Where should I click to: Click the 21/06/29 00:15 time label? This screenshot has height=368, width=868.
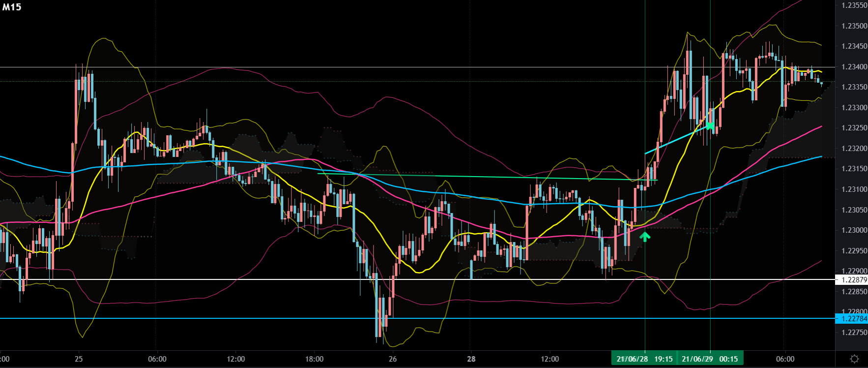(x=710, y=359)
